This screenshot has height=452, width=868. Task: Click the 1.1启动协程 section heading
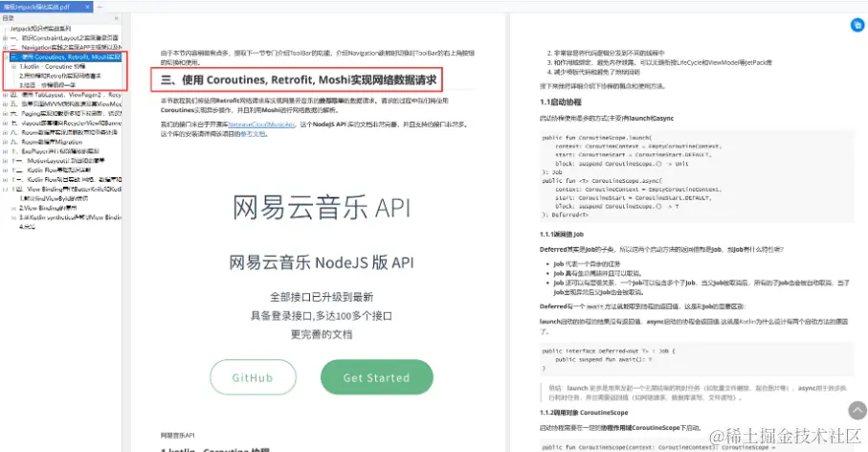tap(561, 102)
